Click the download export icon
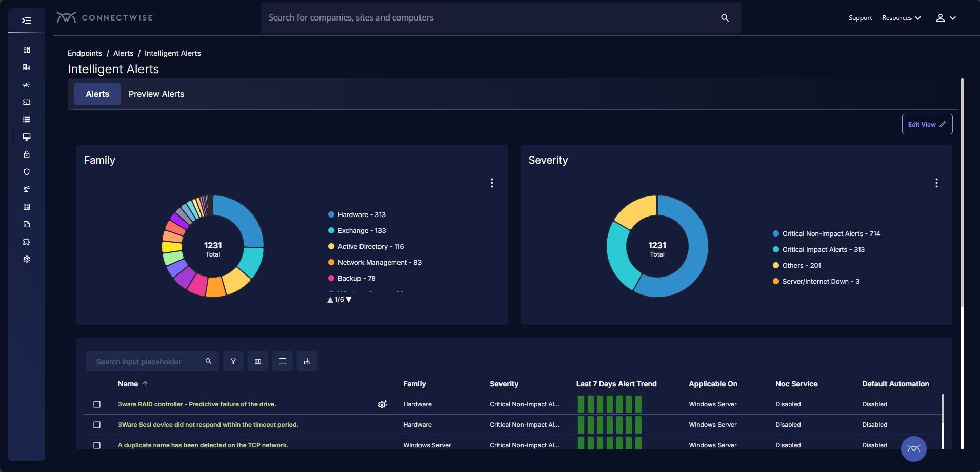Screen dimensions: 980x472 [x=307, y=361]
